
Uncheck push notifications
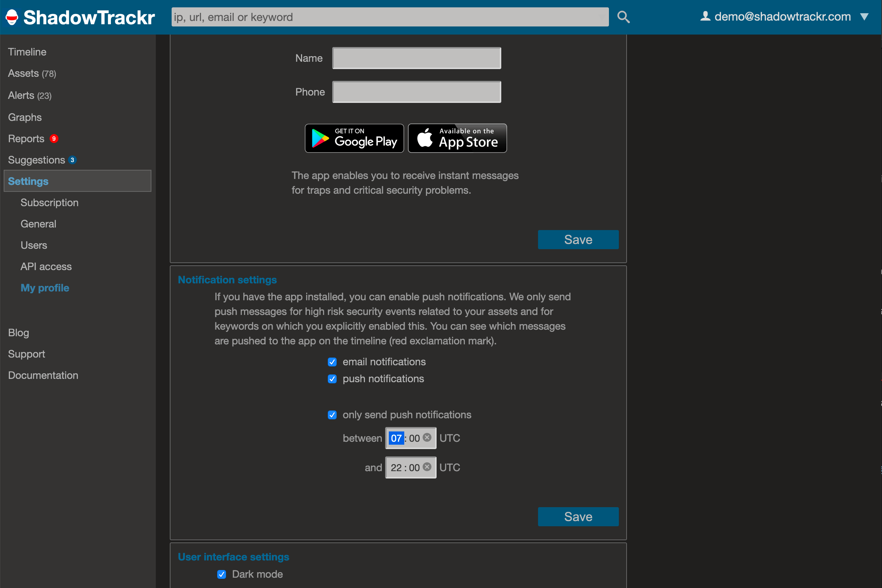tap(332, 379)
